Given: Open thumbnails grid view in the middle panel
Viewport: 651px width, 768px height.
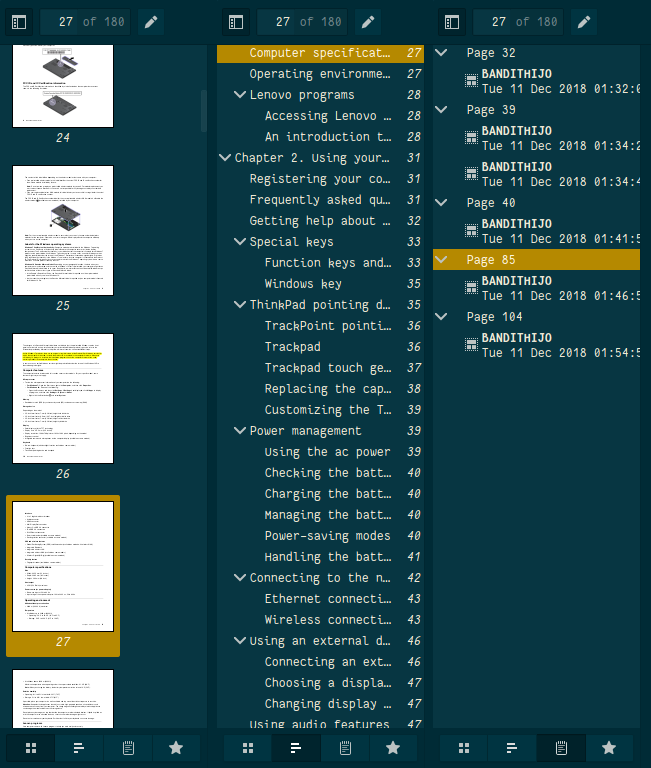Looking at the screenshot, I should click(x=248, y=748).
